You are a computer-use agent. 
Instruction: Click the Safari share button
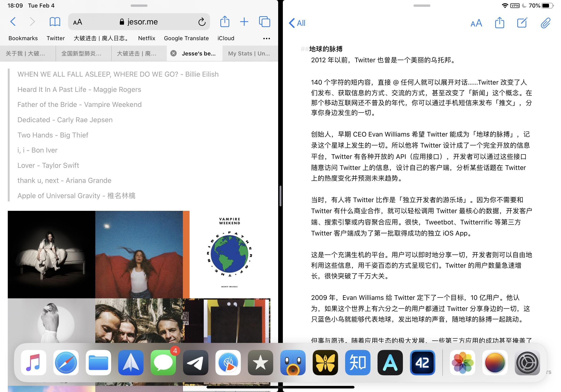224,22
